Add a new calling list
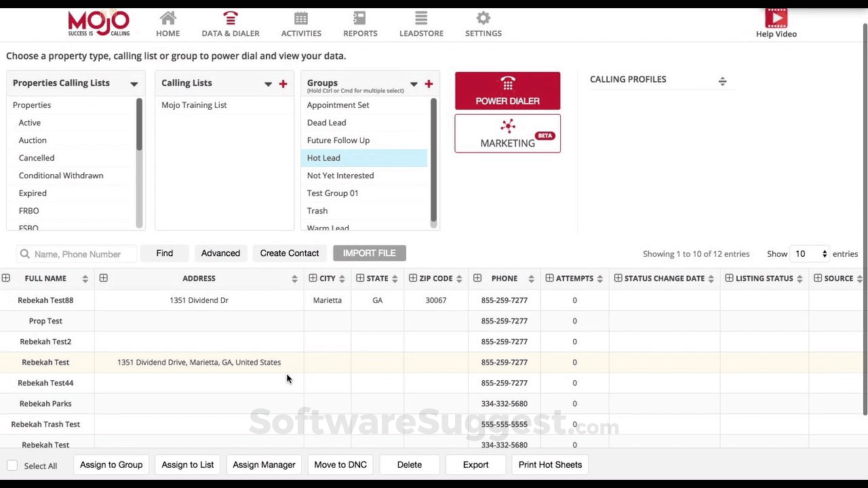The width and height of the screenshot is (868, 488). (283, 83)
